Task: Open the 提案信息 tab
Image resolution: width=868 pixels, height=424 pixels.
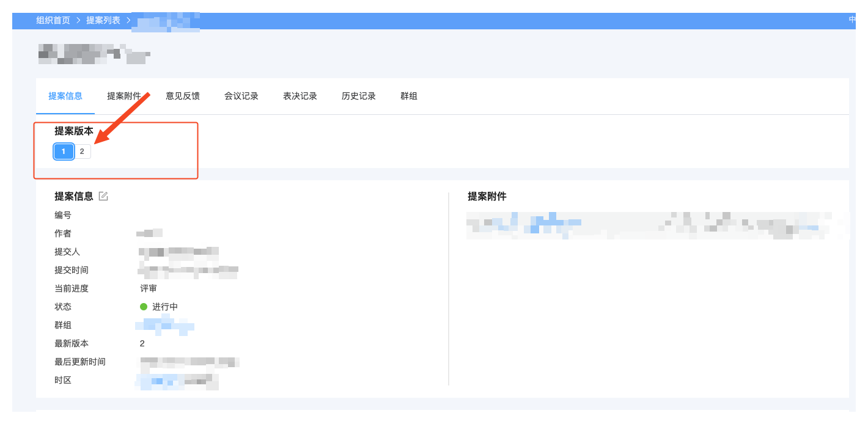Action: point(65,96)
